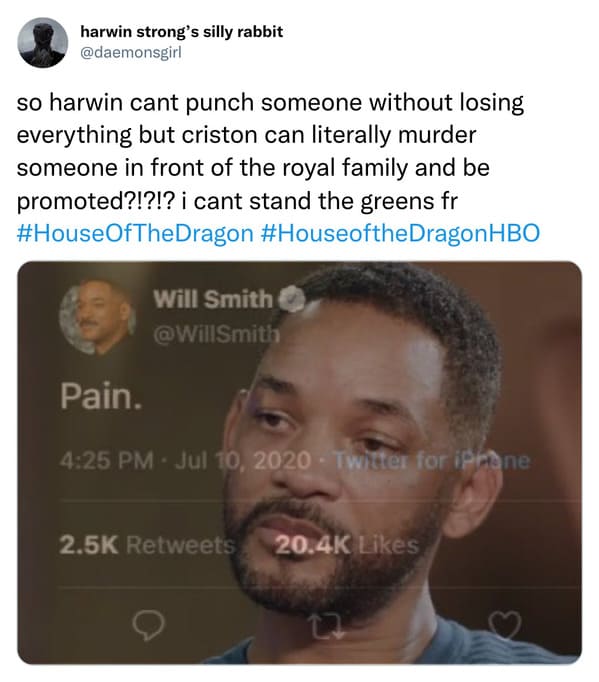Click the @WillSmith handle

216,334
